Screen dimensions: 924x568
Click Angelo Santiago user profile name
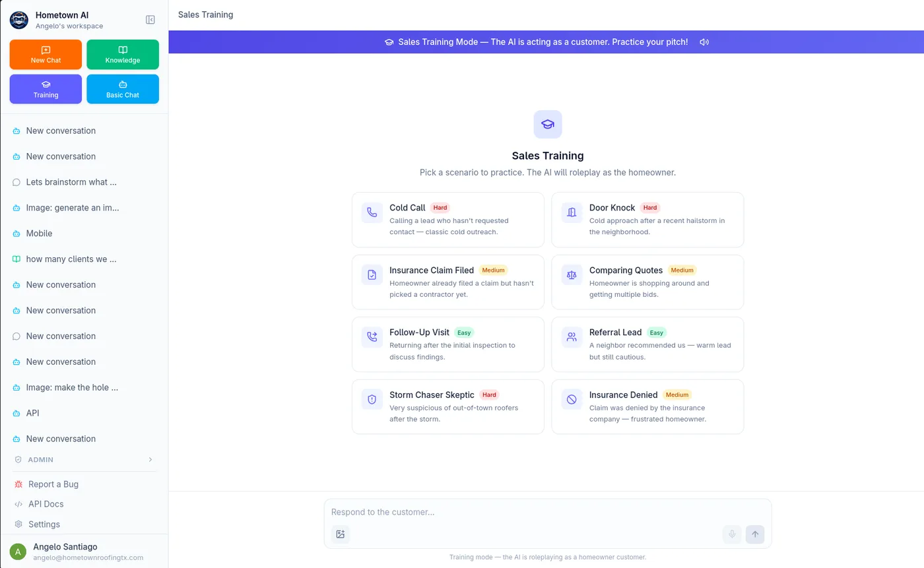[x=65, y=547]
